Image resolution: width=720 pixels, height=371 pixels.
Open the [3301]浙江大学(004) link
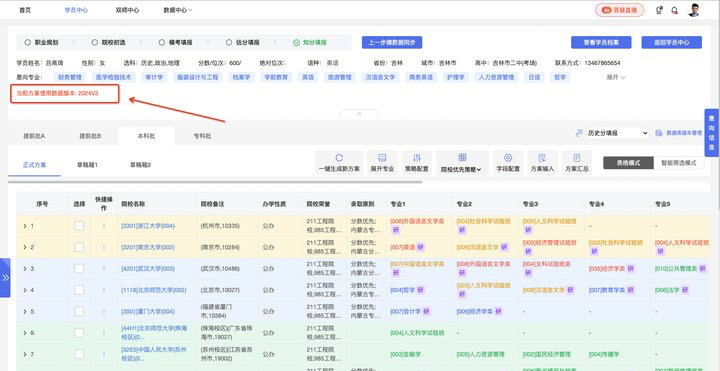pyautogui.click(x=148, y=226)
